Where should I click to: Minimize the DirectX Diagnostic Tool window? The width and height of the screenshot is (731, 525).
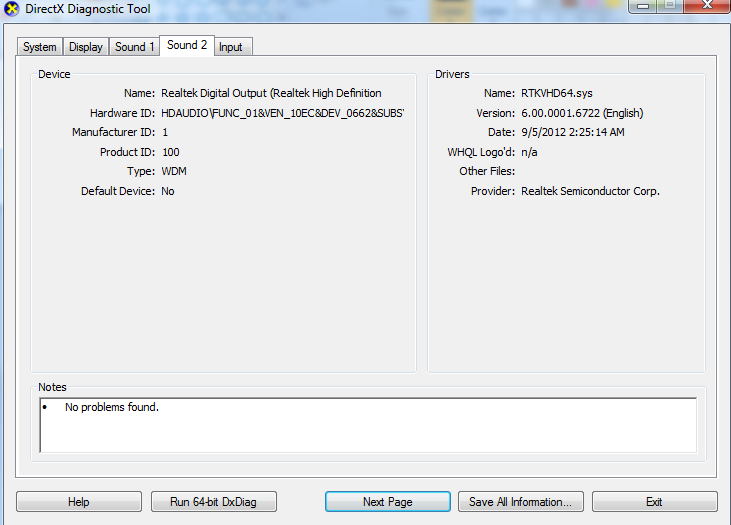[643, 6]
